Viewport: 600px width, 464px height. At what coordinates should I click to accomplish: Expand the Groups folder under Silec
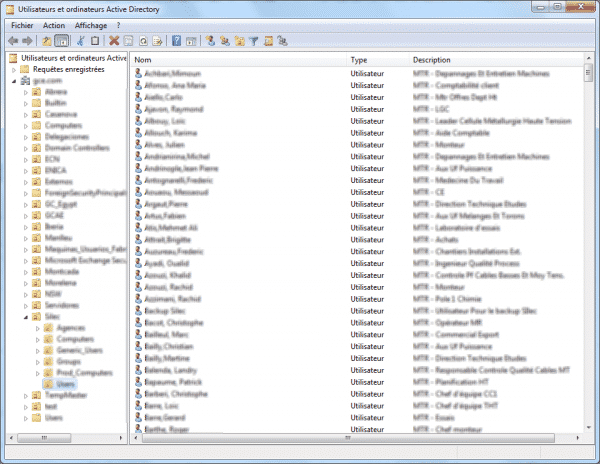coord(38,362)
